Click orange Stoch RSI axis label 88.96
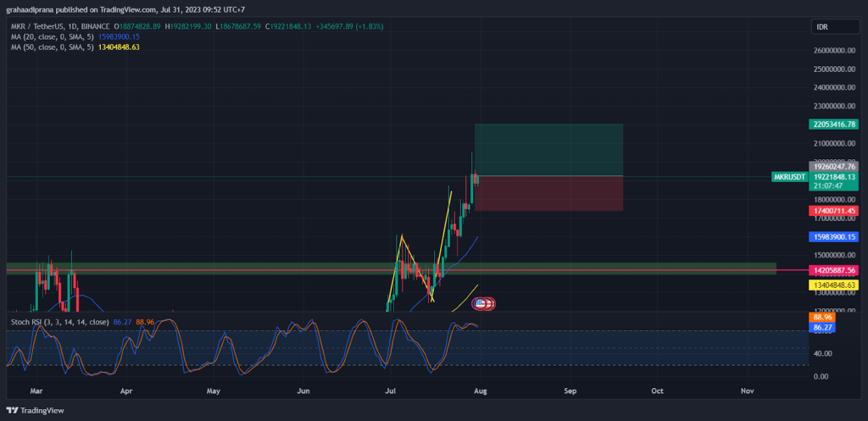The image size is (868, 421). [822, 319]
